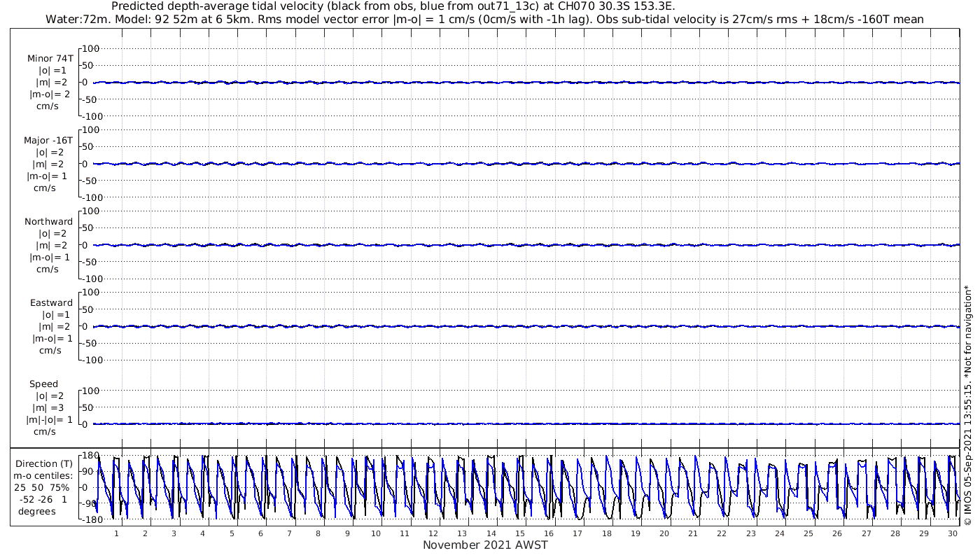
Task: Click the 'Water:72m. Model: 92 52m' subtitle line
Action: click(484, 19)
